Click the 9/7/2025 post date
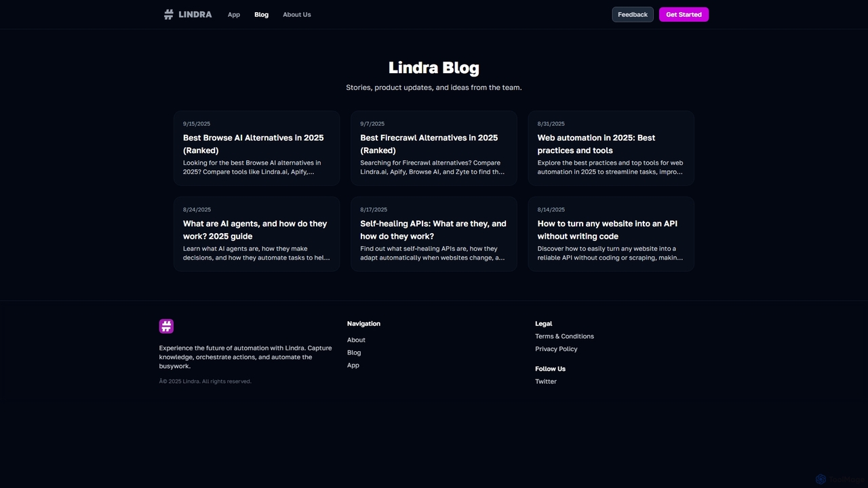 (372, 124)
